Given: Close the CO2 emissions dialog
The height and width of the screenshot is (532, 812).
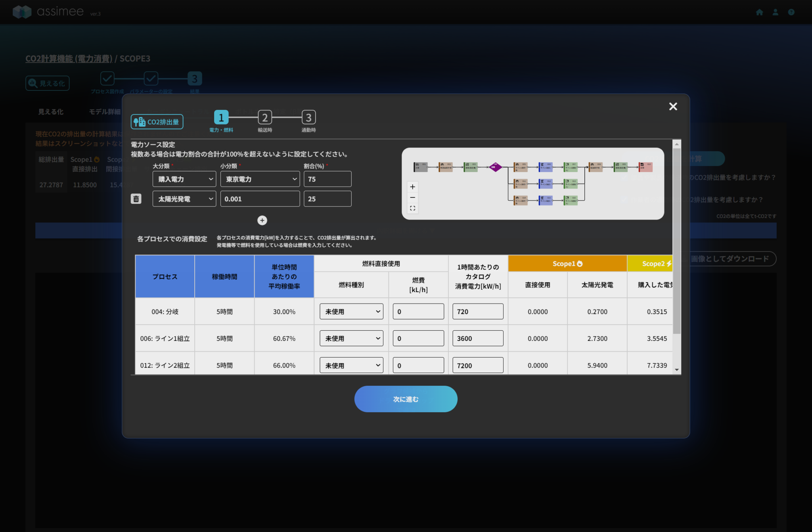Looking at the screenshot, I should [673, 106].
